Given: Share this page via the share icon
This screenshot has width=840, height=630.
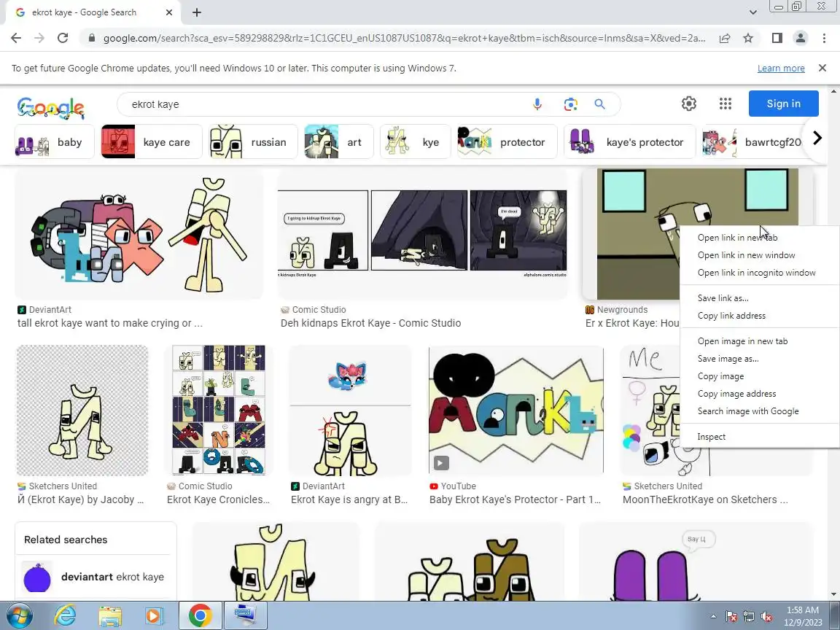Looking at the screenshot, I should (x=724, y=38).
